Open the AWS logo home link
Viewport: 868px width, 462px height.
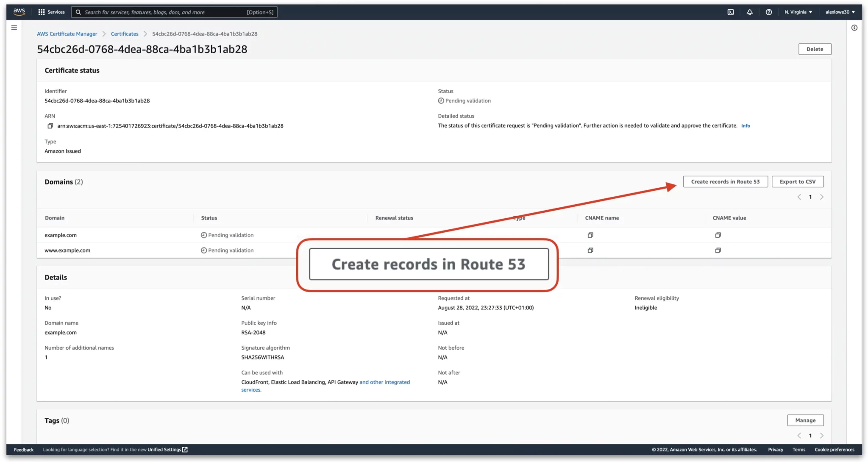tap(19, 12)
